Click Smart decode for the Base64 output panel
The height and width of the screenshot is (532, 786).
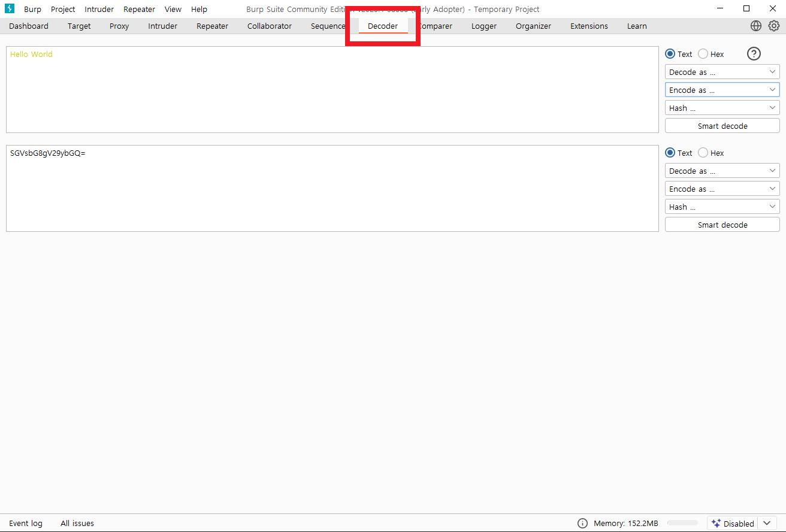pos(722,225)
